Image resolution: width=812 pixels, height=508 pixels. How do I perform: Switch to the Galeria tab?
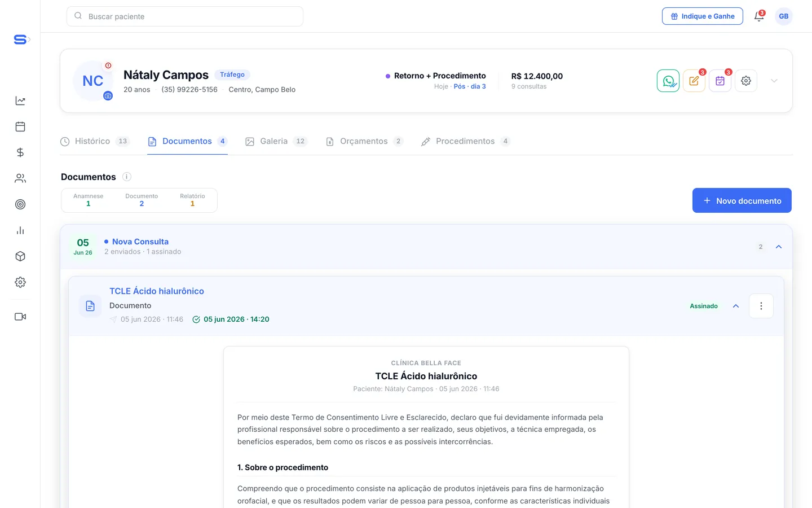[276, 141]
